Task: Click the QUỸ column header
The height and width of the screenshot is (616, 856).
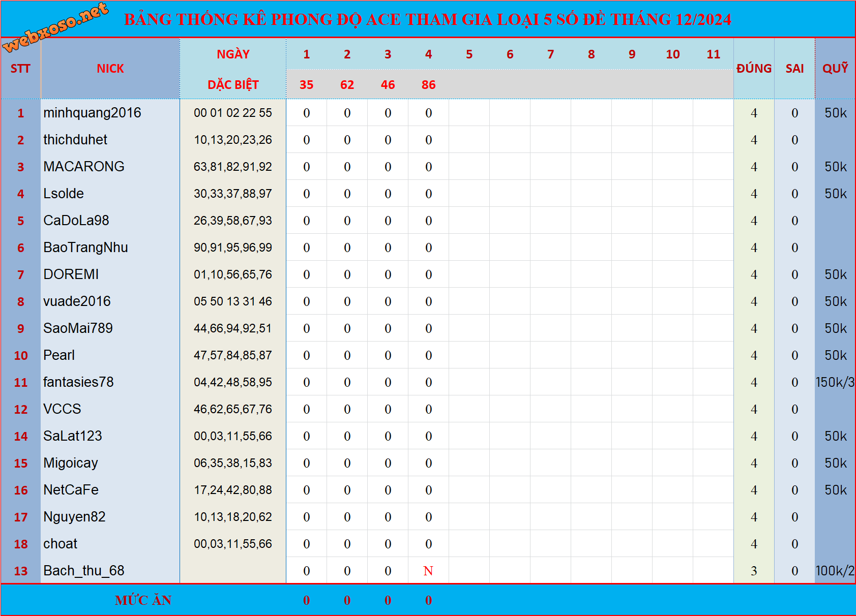Action: coord(835,68)
